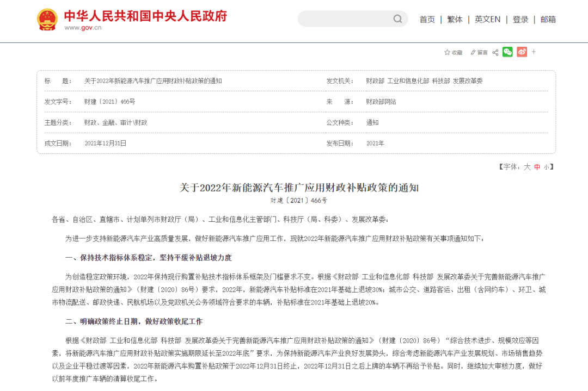Share the page via Weibo icon

click(522, 52)
